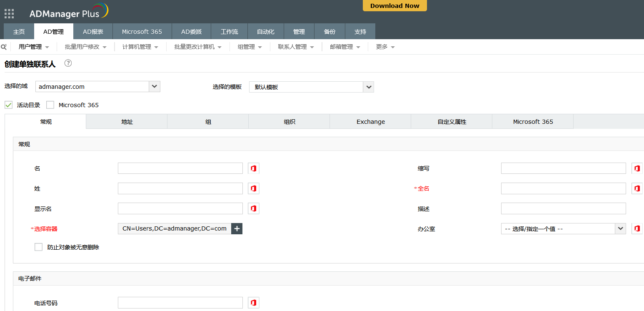The image size is (644, 311).
Task: Open the AD报表 main tab
Action: point(93,32)
